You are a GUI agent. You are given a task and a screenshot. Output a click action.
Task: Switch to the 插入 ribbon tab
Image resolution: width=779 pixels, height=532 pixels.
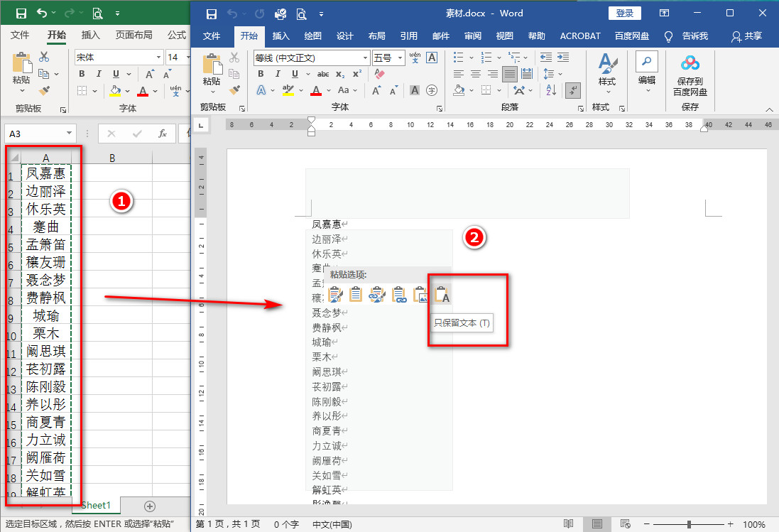tap(280, 34)
